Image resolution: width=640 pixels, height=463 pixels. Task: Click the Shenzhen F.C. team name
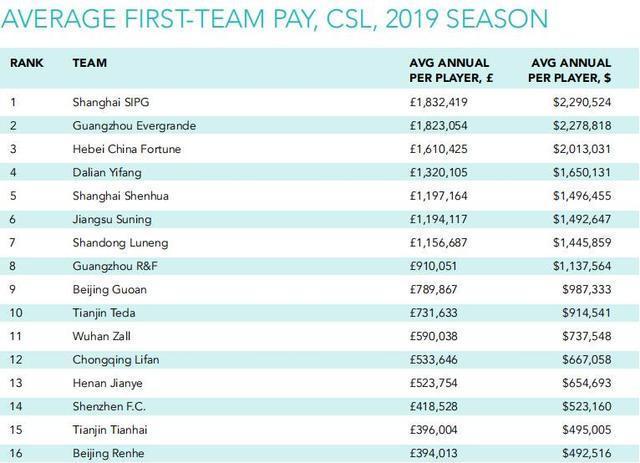tap(108, 407)
